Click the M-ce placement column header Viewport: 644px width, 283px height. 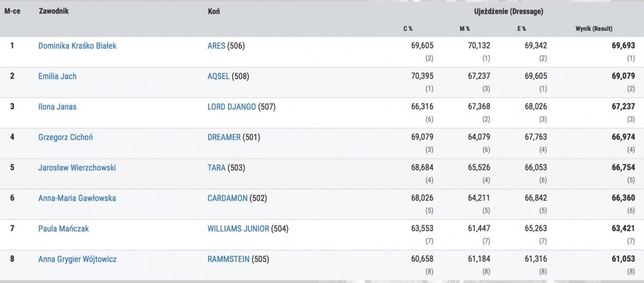(12, 11)
